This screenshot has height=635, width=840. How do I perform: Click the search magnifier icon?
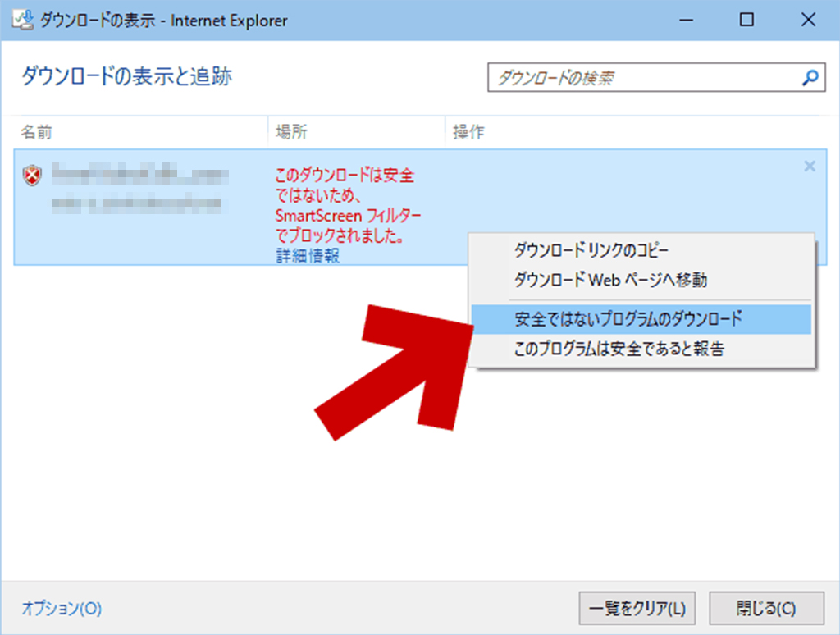(x=810, y=78)
